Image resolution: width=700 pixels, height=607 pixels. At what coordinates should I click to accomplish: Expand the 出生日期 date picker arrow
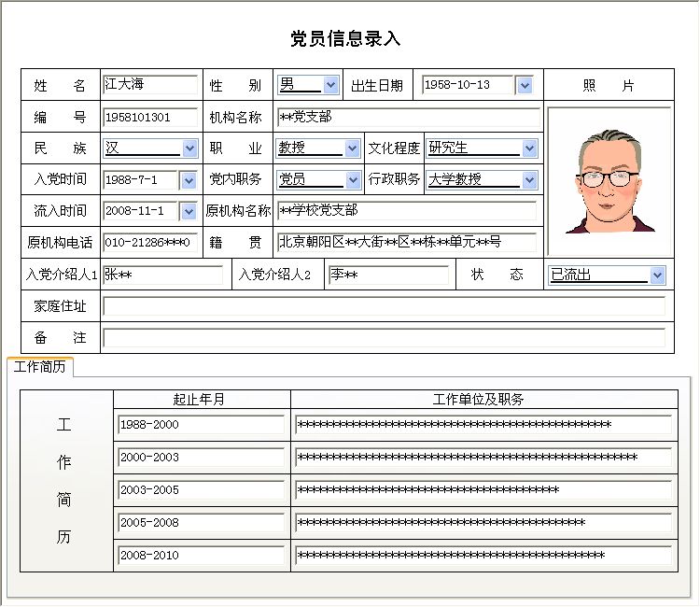[525, 86]
